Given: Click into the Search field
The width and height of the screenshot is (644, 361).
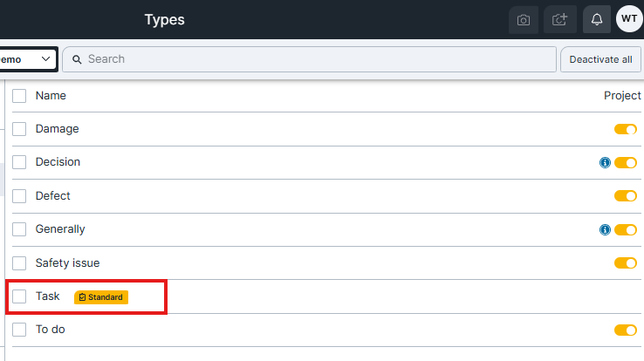Looking at the screenshot, I should pos(309,59).
